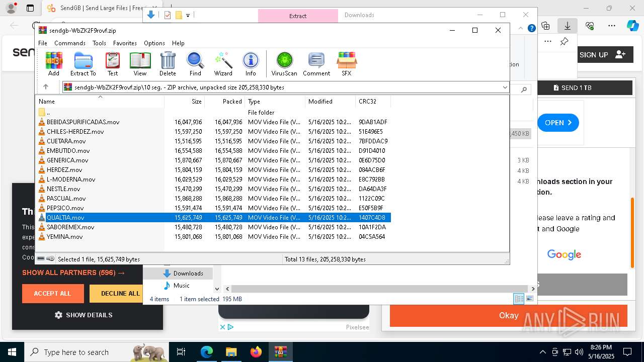Viewport: 644px width, 362px height.
Task: Open the Tools menu
Action: pyautogui.click(x=99, y=43)
